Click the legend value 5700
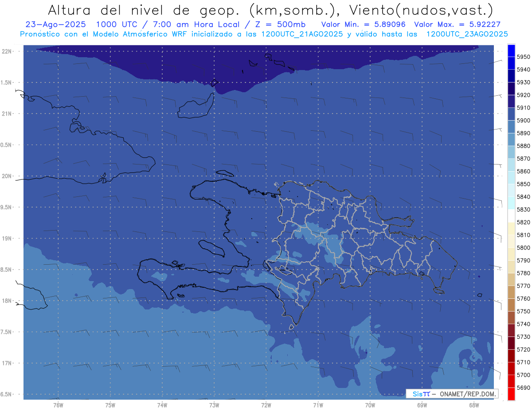532x411 pixels. pyautogui.click(x=523, y=375)
